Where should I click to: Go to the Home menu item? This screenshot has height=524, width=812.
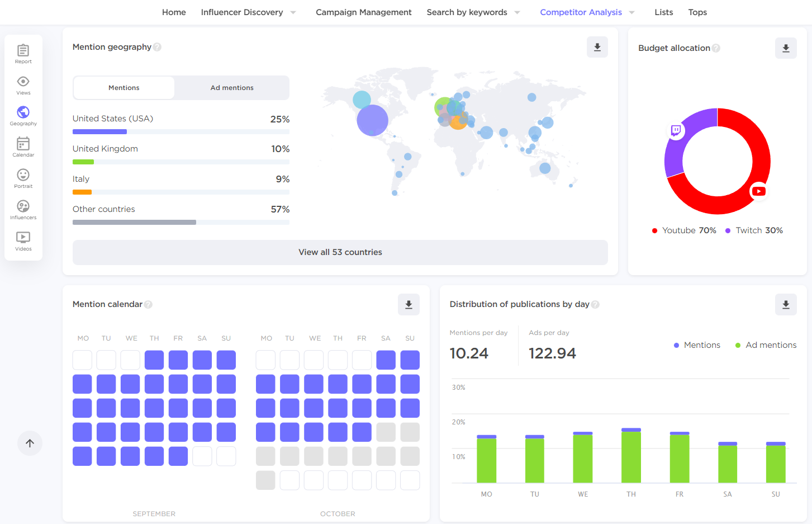(174, 12)
